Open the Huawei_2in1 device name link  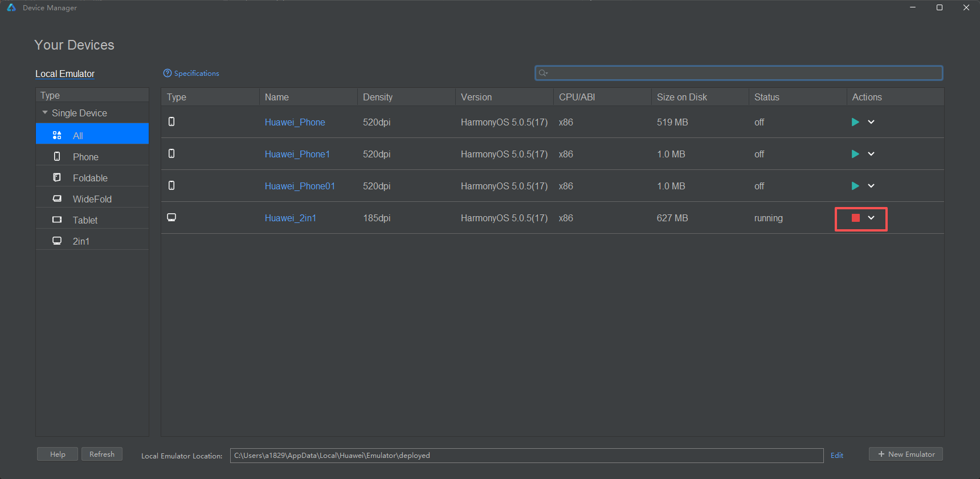(291, 218)
